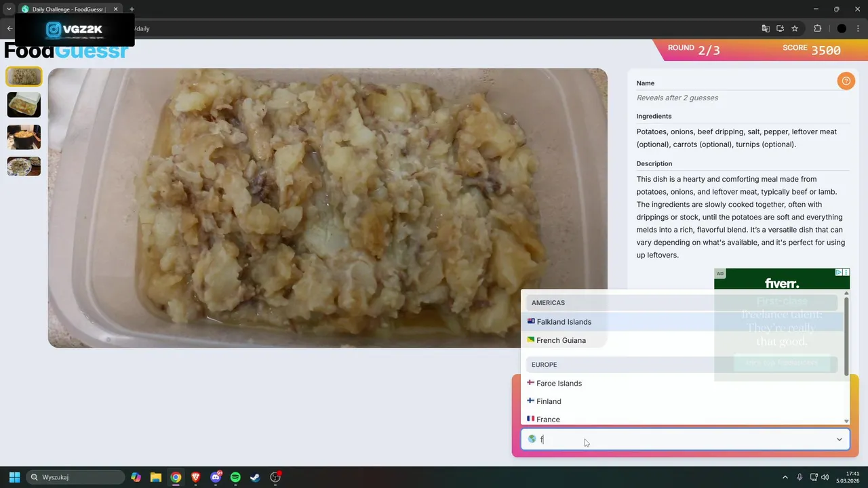This screenshot has height=488, width=868.
Task: Select the second food photo thumbnail
Action: pos(24,105)
